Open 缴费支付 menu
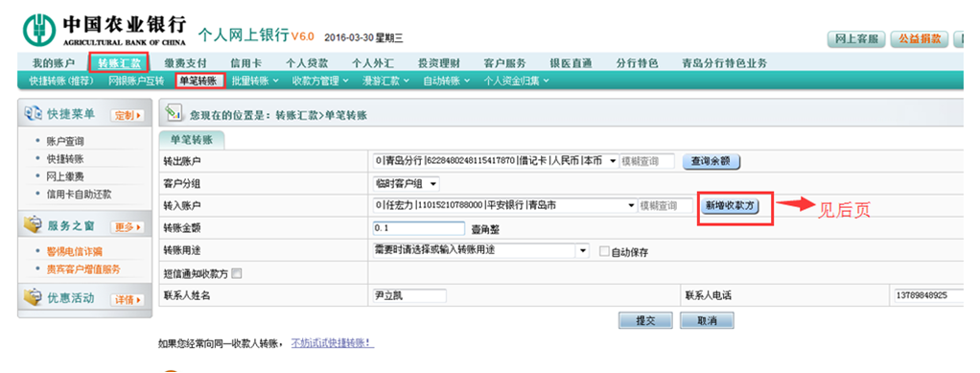This screenshot has width=980, height=373. click(x=186, y=63)
